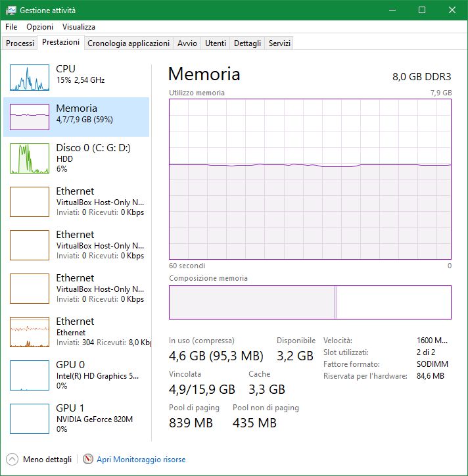Click the Fattore formato value SODIMM
This screenshot has width=468, height=476.
433,364
